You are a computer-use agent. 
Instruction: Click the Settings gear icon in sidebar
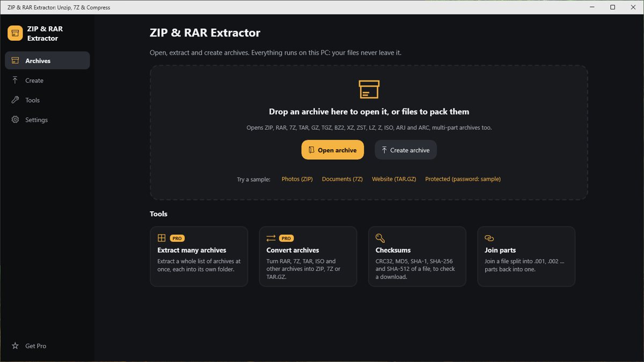(15, 120)
